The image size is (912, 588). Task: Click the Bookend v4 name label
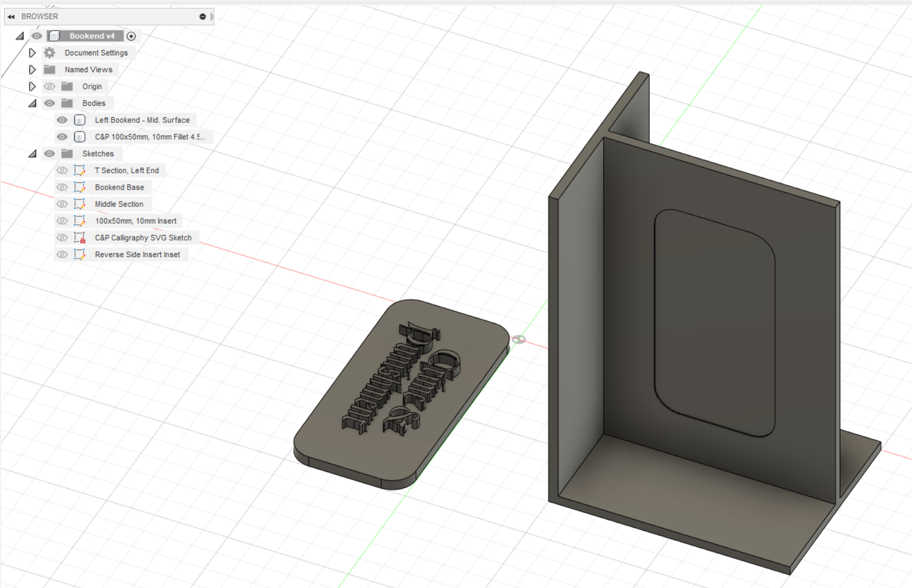93,35
